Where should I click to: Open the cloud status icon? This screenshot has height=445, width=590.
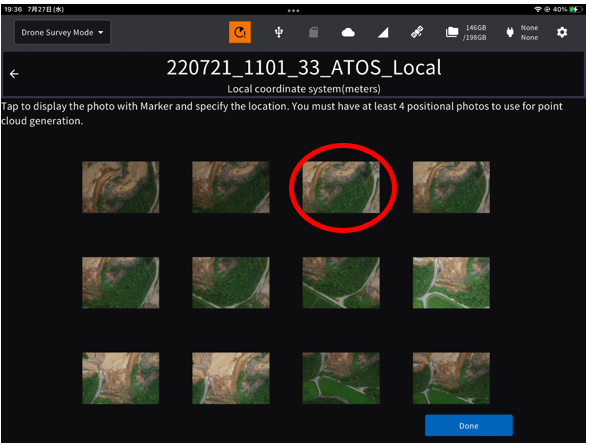click(x=348, y=33)
